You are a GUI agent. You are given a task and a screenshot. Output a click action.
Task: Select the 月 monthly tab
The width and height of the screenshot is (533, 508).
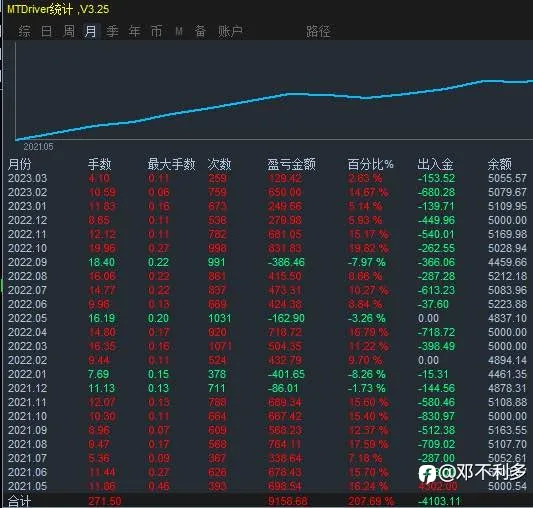point(91,32)
